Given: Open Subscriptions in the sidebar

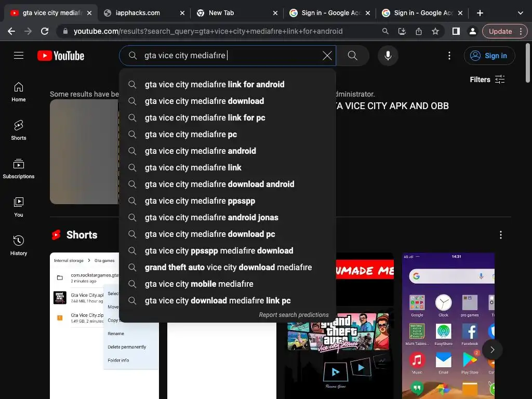Looking at the screenshot, I should click(x=19, y=169).
